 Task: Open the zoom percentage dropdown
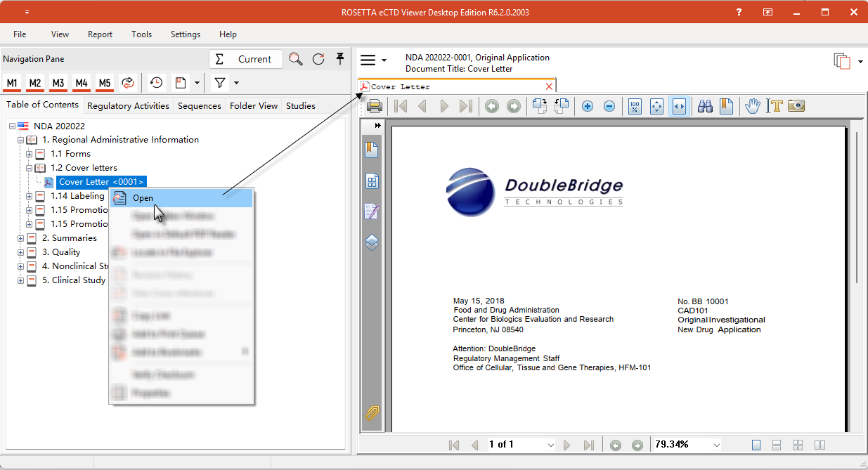tap(716, 445)
